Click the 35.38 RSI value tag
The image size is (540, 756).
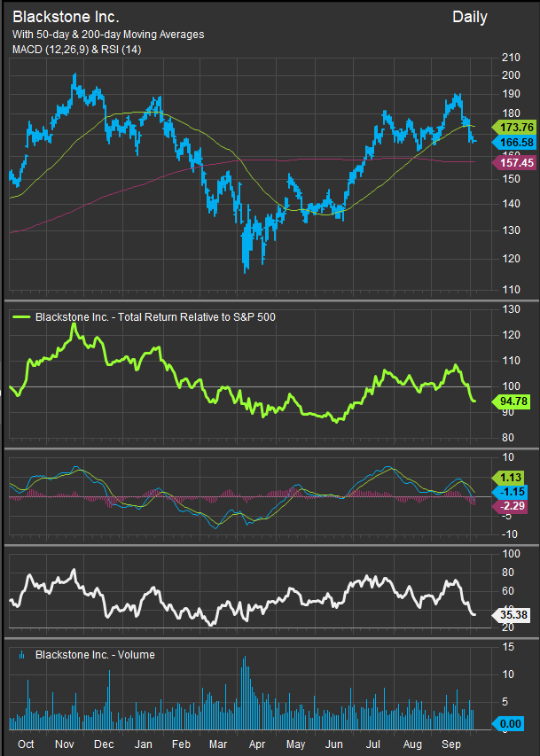tap(512, 613)
